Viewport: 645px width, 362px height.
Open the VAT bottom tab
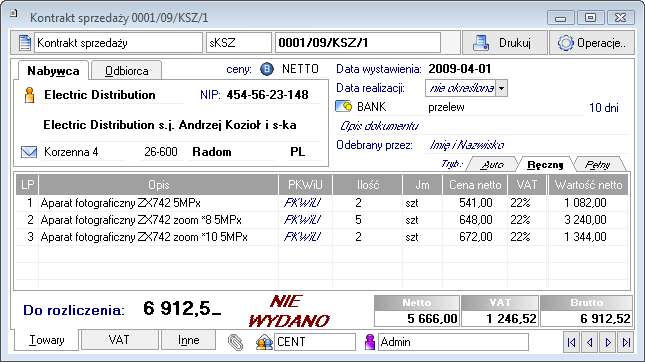(119, 340)
